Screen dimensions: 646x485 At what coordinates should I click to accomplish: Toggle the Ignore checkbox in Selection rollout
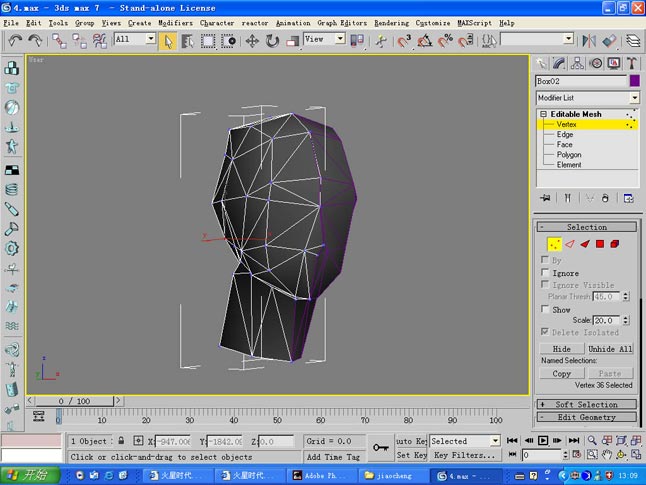pyautogui.click(x=545, y=272)
